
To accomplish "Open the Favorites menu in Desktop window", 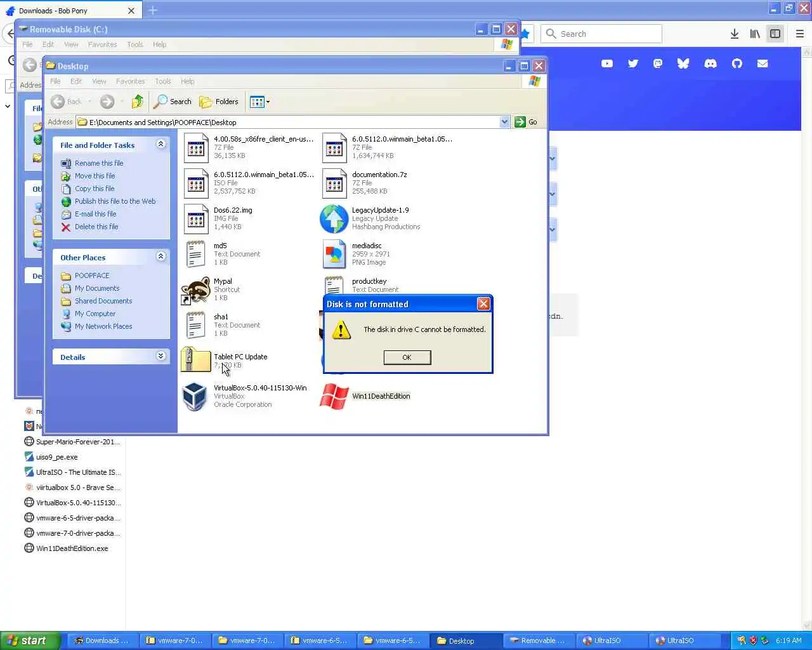I will pyautogui.click(x=130, y=81).
